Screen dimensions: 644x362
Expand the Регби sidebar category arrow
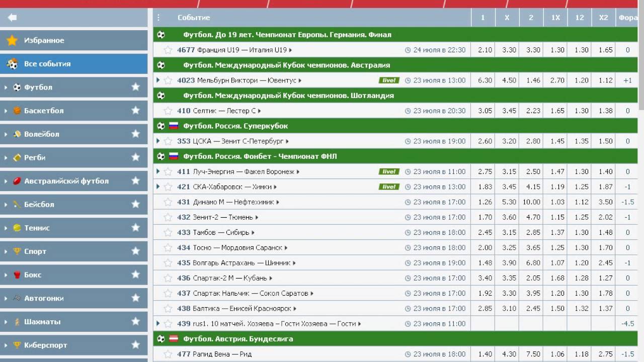coord(6,158)
